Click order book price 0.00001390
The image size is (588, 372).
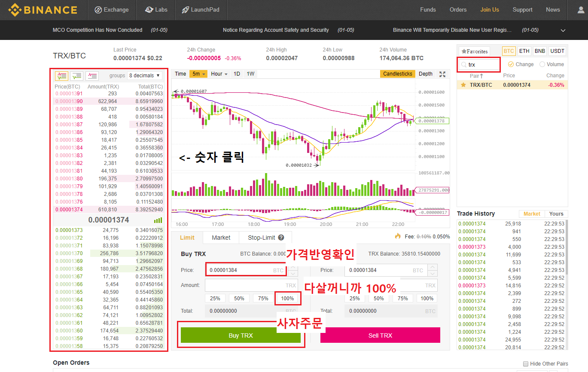point(68,101)
